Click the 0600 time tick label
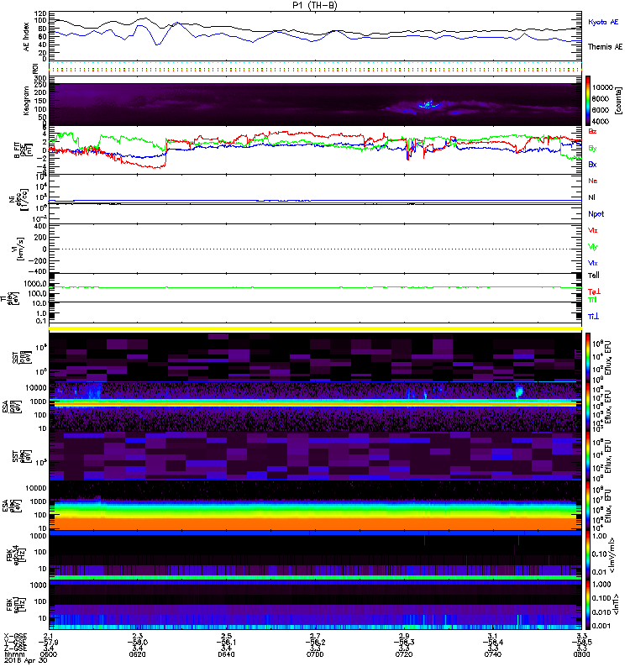The image size is (630, 672). click(49, 654)
